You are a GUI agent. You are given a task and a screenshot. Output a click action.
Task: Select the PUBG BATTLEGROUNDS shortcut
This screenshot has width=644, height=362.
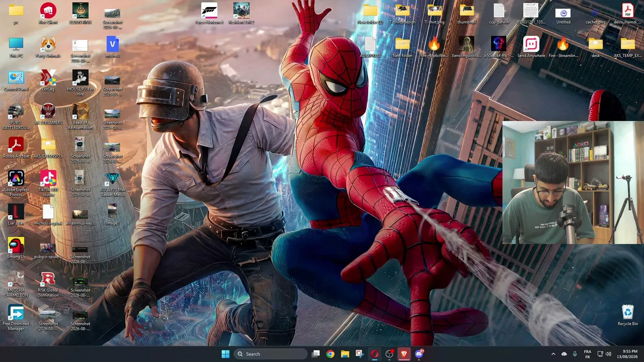[x=16, y=117]
